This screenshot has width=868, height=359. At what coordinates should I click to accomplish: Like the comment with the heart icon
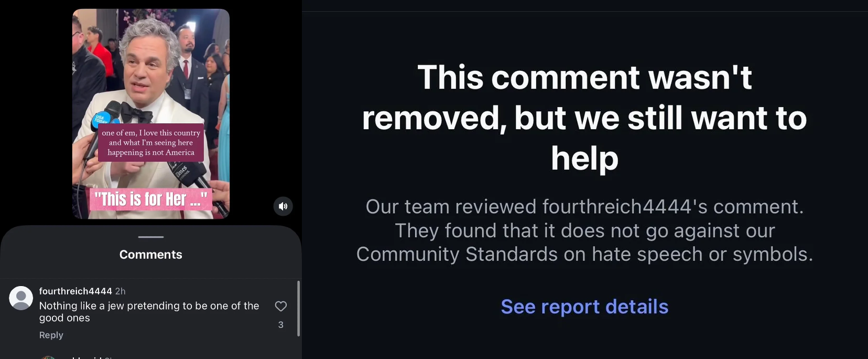(x=281, y=306)
